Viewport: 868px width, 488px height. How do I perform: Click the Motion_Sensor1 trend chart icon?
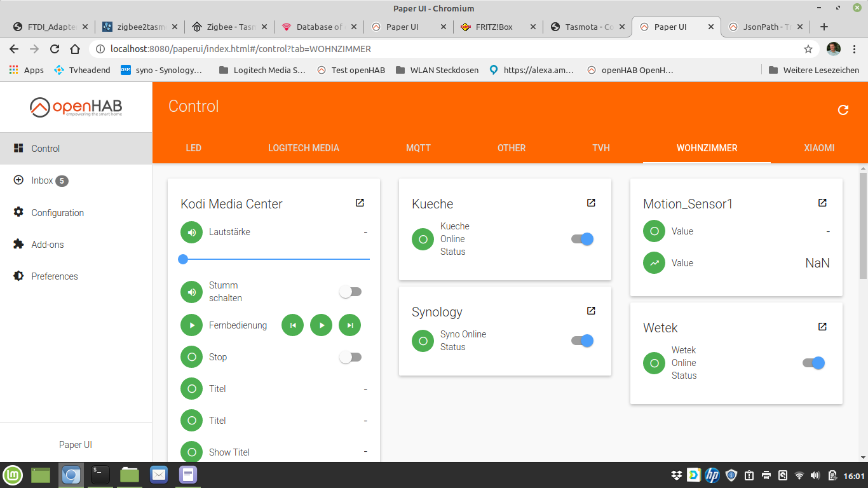(654, 263)
